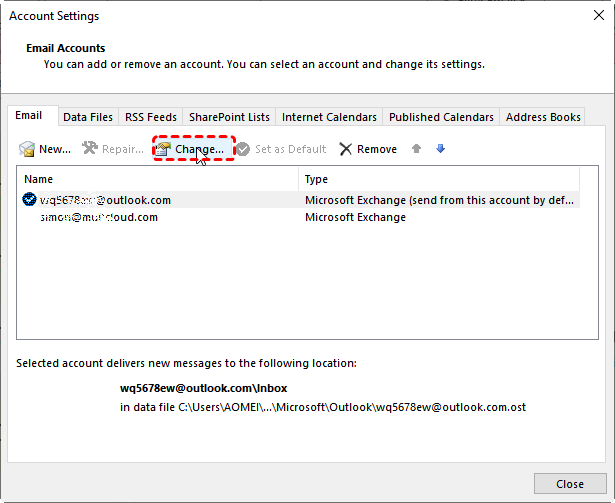Click the Repair tools icon
The width and height of the screenshot is (615, 503).
(90, 148)
